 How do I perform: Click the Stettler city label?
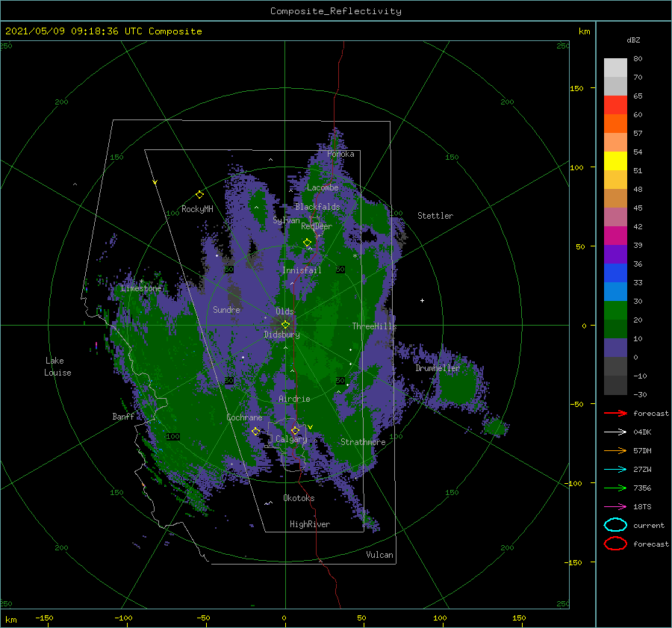tap(435, 216)
